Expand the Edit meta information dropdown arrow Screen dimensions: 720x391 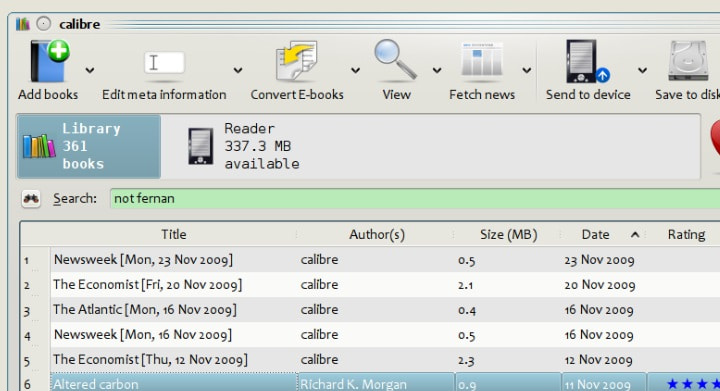(x=237, y=70)
